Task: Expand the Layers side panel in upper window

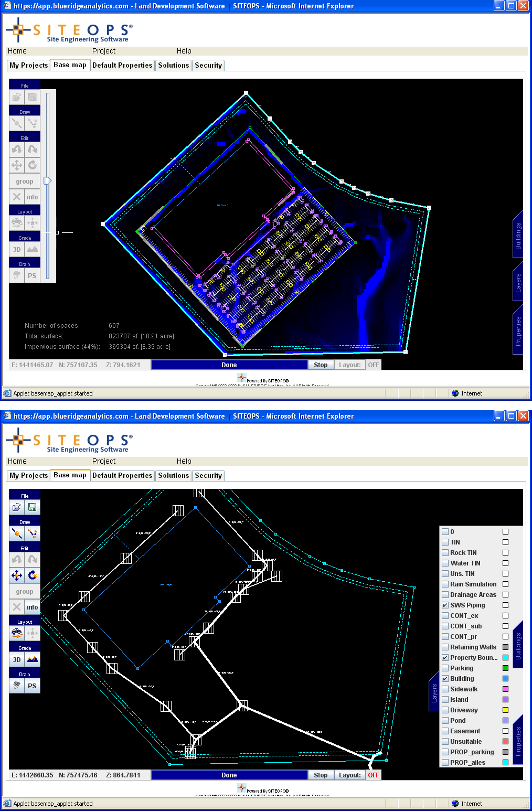Action: (x=518, y=283)
